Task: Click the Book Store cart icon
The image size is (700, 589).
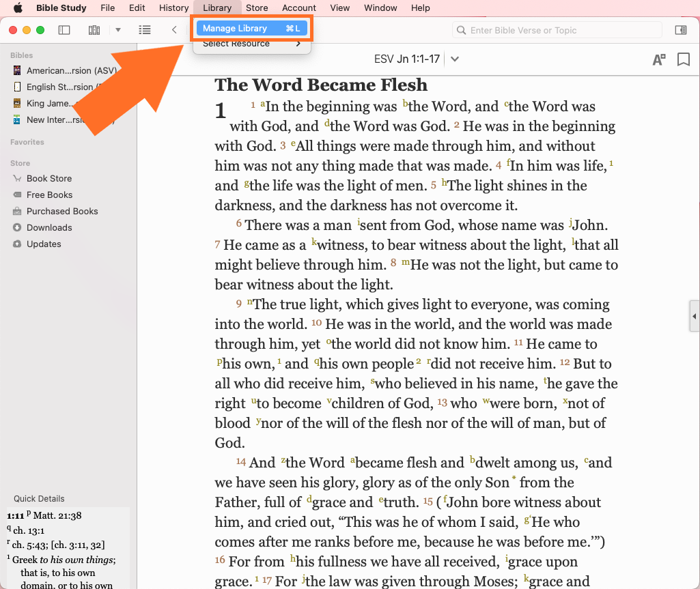Action: click(x=17, y=179)
